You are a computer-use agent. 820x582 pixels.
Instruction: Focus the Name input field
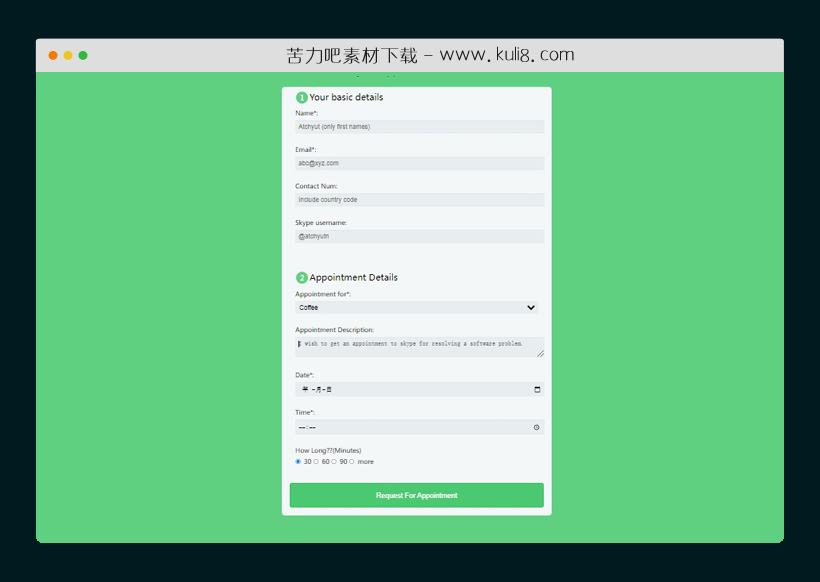click(x=419, y=127)
